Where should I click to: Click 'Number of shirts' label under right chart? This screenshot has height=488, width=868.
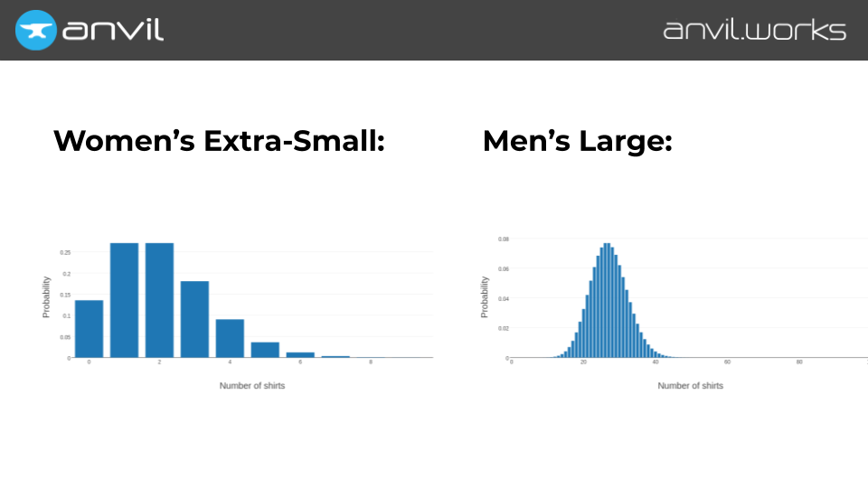[x=690, y=386]
